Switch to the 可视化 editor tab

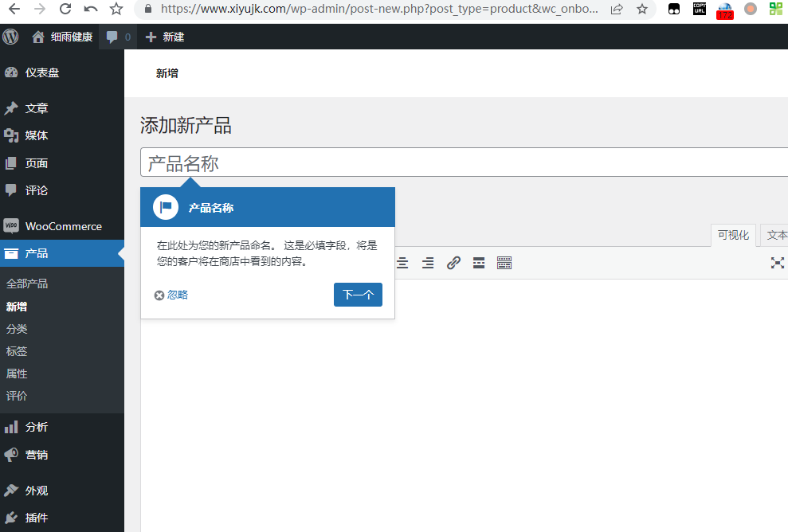pos(733,235)
